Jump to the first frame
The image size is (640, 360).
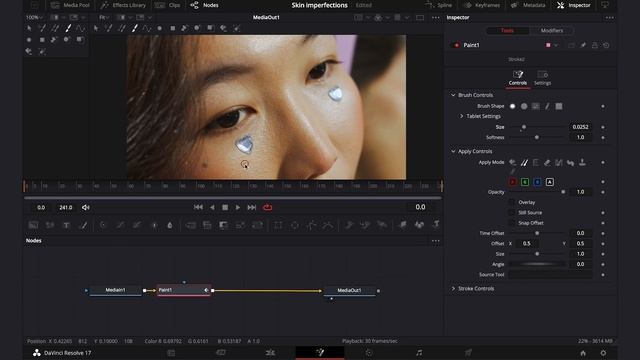pyautogui.click(x=198, y=207)
